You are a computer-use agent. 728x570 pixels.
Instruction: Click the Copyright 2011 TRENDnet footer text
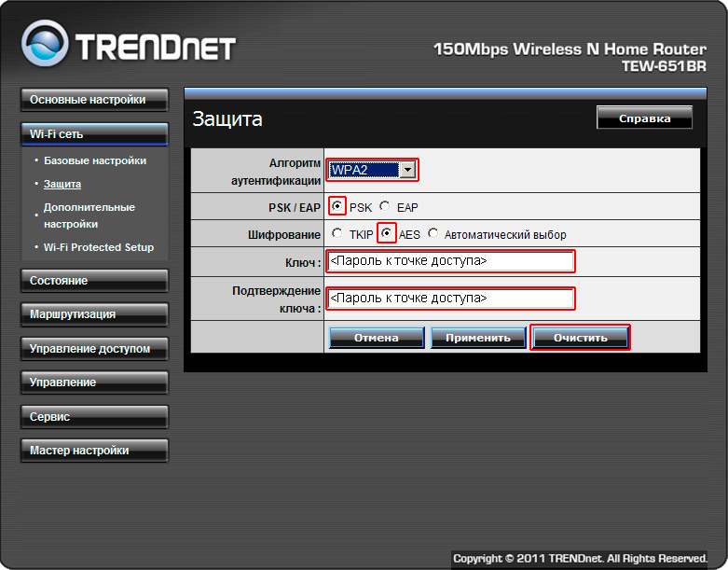coord(580,559)
